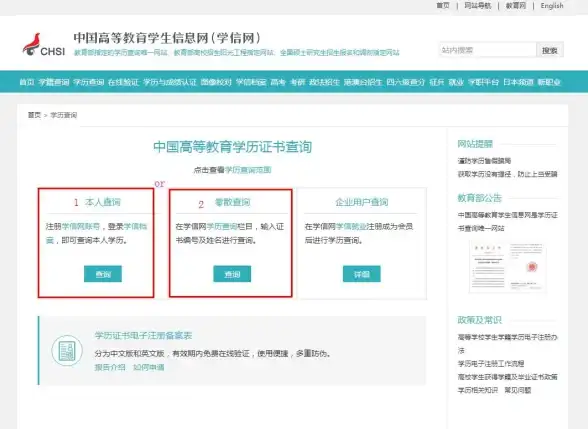Select 新职业 in the navigation bar
Image resolution: width=588 pixels, height=429 pixels.
549,82
